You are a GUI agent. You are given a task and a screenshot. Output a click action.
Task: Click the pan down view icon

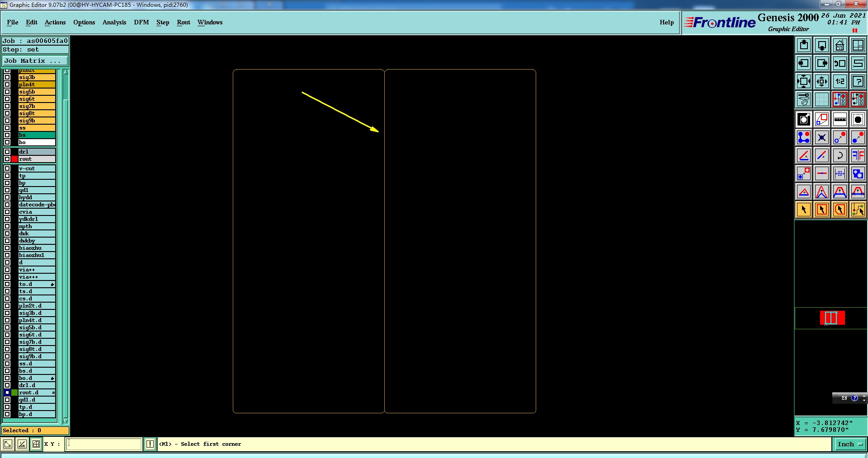coord(822,45)
